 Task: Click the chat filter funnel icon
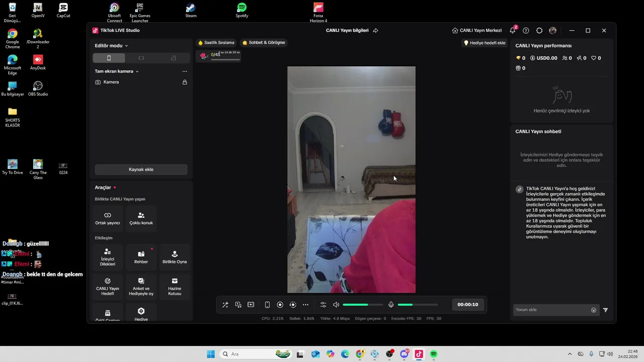tap(605, 310)
